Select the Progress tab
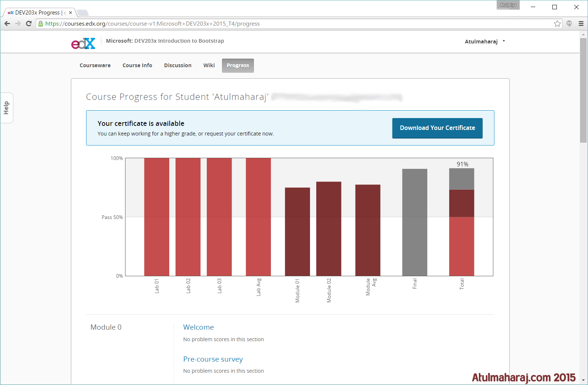Image resolution: width=588 pixels, height=385 pixels. click(x=238, y=66)
